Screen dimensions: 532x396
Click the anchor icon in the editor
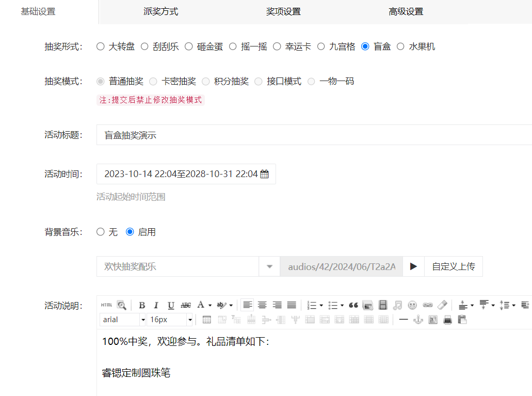tap(418, 319)
